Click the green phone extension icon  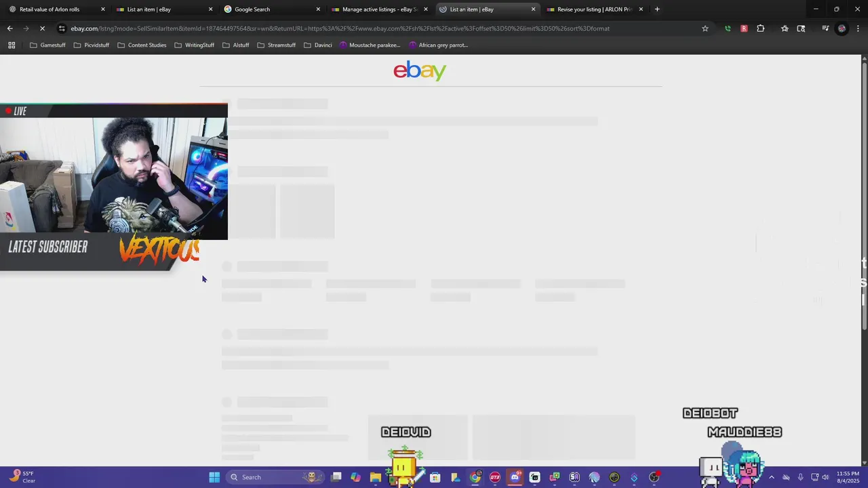pos(728,28)
